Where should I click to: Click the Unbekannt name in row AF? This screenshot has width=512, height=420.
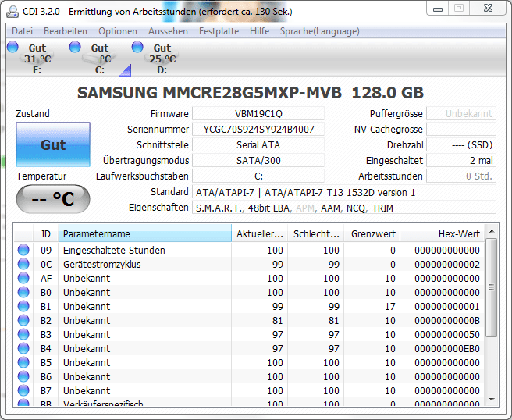87,279
